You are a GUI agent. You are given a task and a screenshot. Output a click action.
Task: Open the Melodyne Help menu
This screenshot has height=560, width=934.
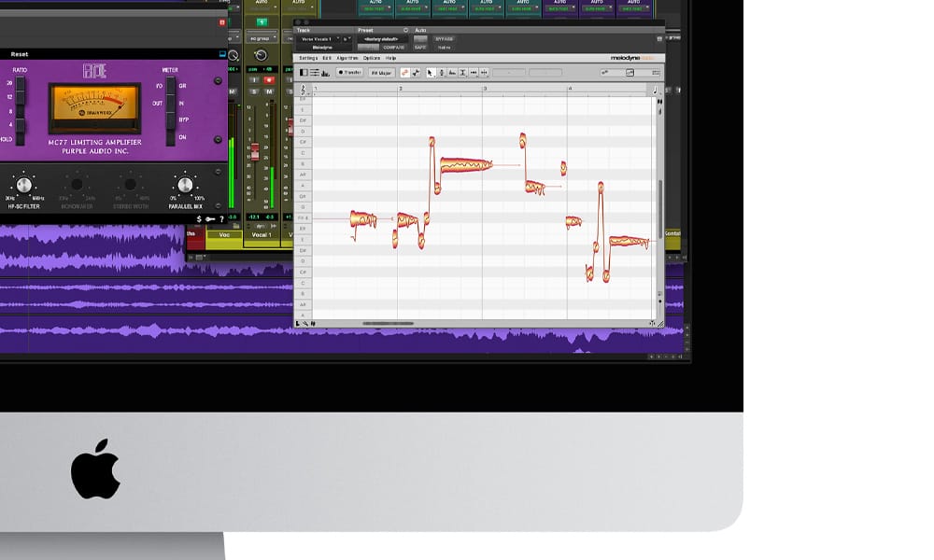[390, 58]
